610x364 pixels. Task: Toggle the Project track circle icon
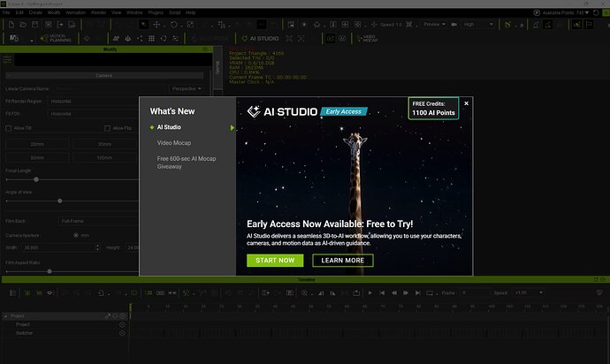point(122,324)
